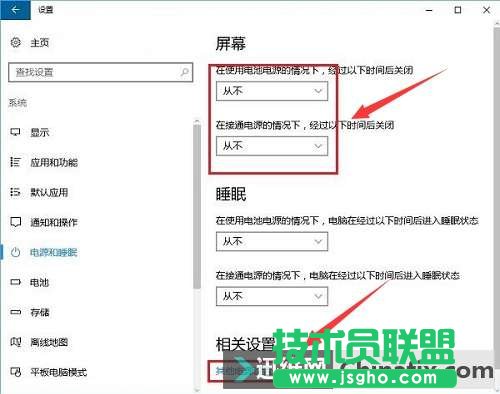This screenshot has width=500, height=394.
Task: Maximize the 设置 window
Action: 458,10
